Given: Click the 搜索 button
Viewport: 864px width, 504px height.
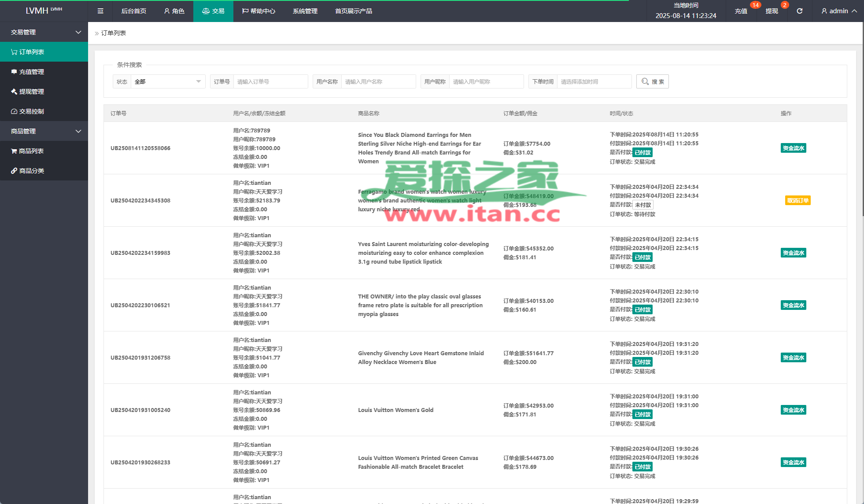Looking at the screenshot, I should click(652, 81).
